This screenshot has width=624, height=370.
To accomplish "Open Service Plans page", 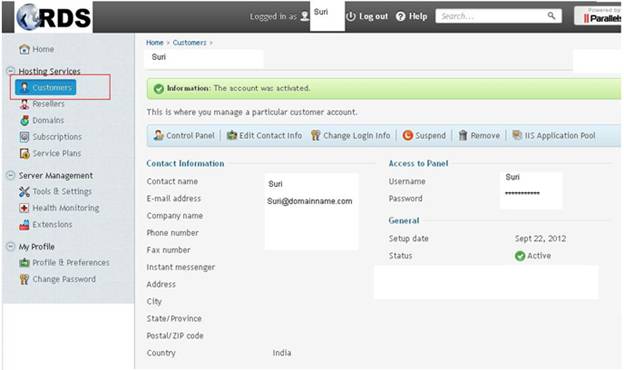I will (x=57, y=154).
